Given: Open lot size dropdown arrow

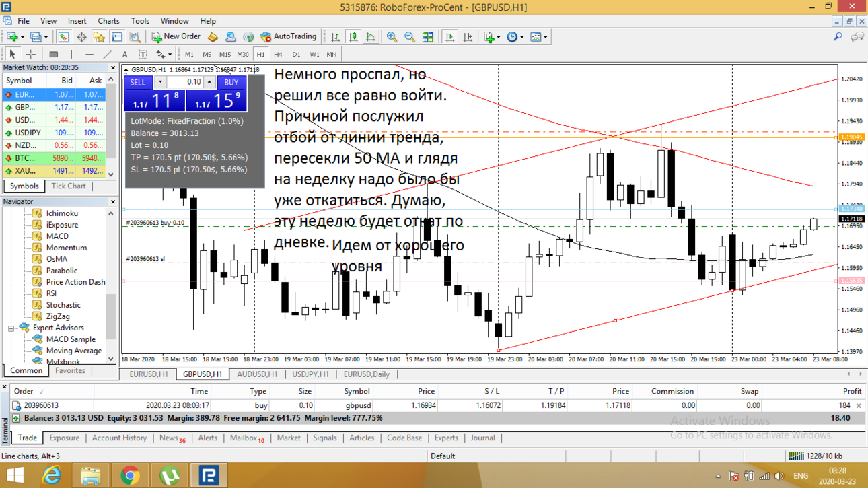Looking at the screenshot, I should coord(159,82).
